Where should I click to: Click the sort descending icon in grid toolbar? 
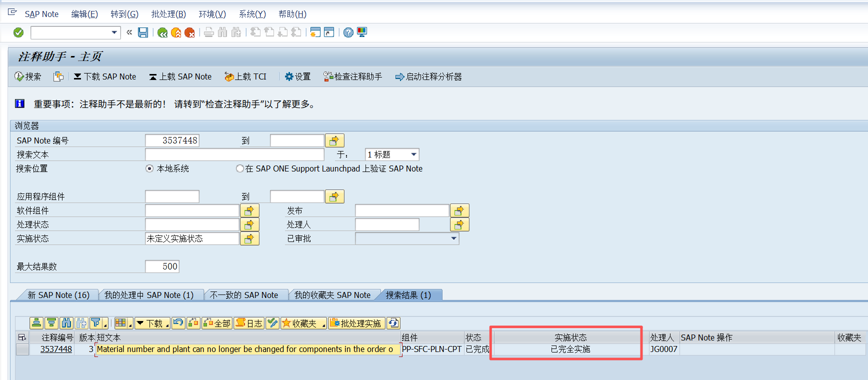tap(51, 323)
